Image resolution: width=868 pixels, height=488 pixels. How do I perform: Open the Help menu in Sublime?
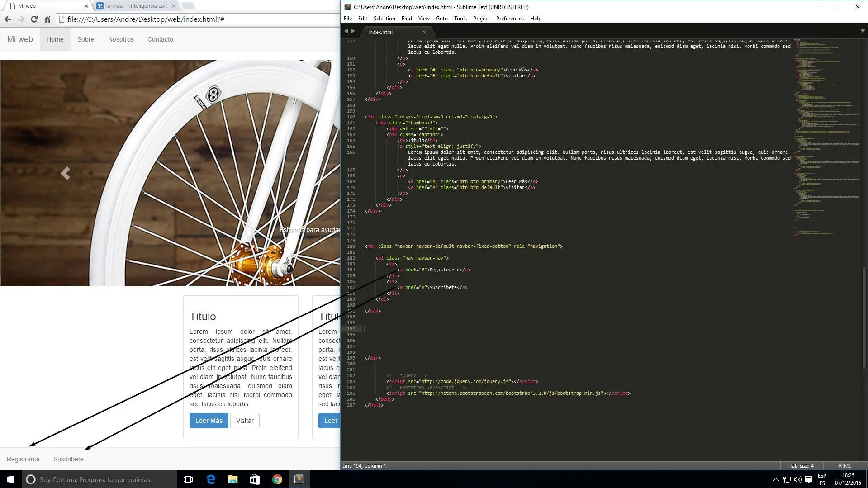536,19
